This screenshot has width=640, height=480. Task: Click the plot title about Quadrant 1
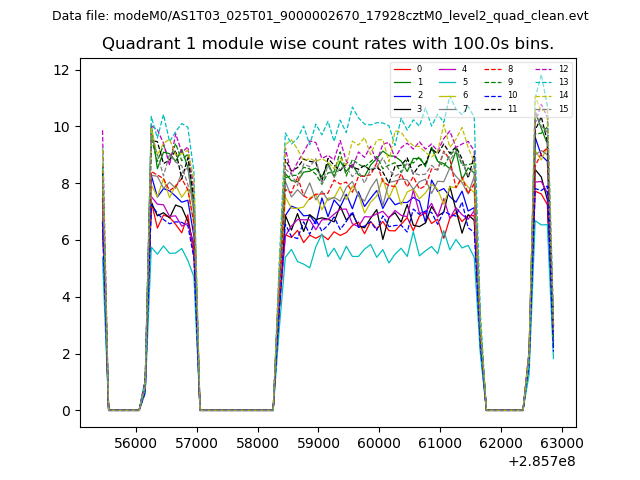pyautogui.click(x=327, y=44)
